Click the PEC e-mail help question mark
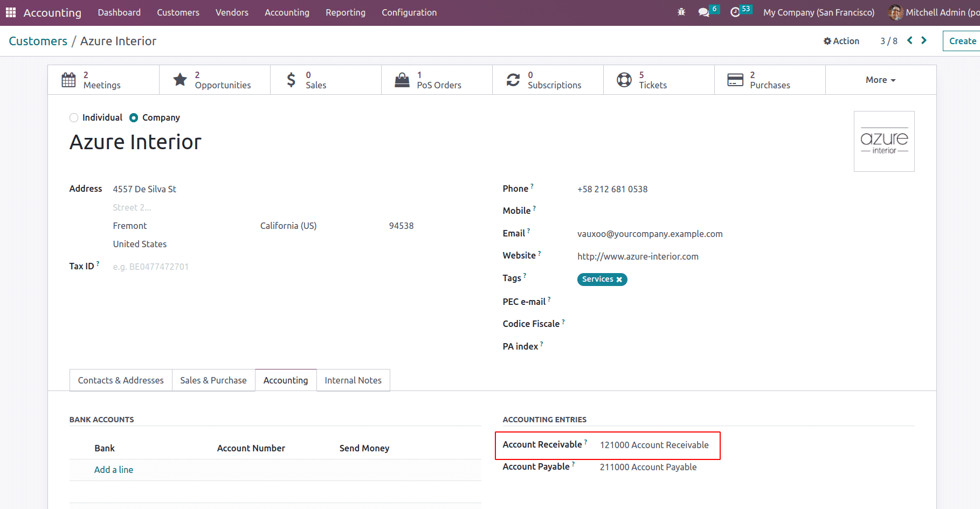980x509 pixels. coord(549,299)
